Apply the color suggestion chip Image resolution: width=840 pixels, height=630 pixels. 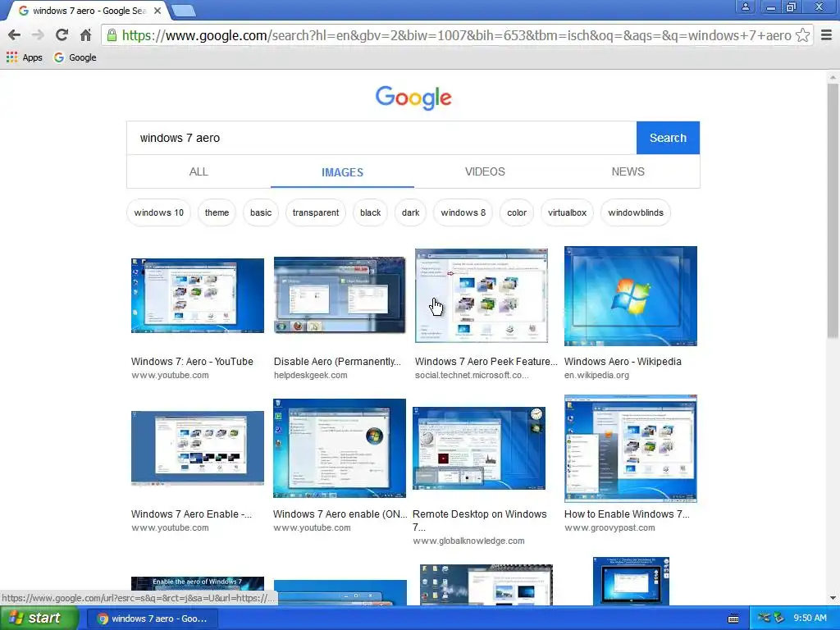(517, 212)
